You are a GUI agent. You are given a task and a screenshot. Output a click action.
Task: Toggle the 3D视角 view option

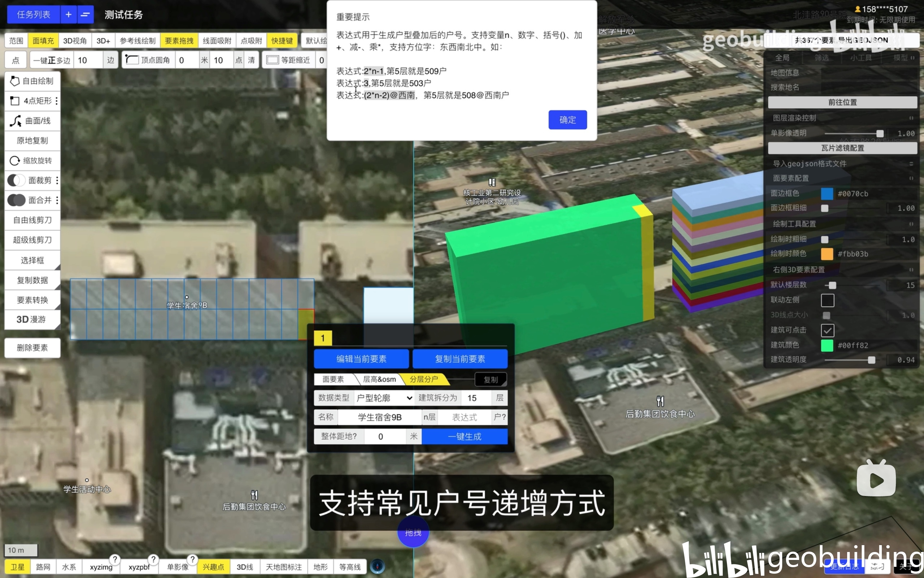75,40
